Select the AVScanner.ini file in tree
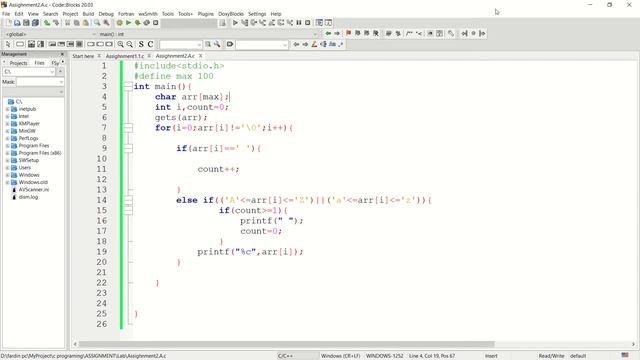Screen dimensions: 640x360 [34, 190]
